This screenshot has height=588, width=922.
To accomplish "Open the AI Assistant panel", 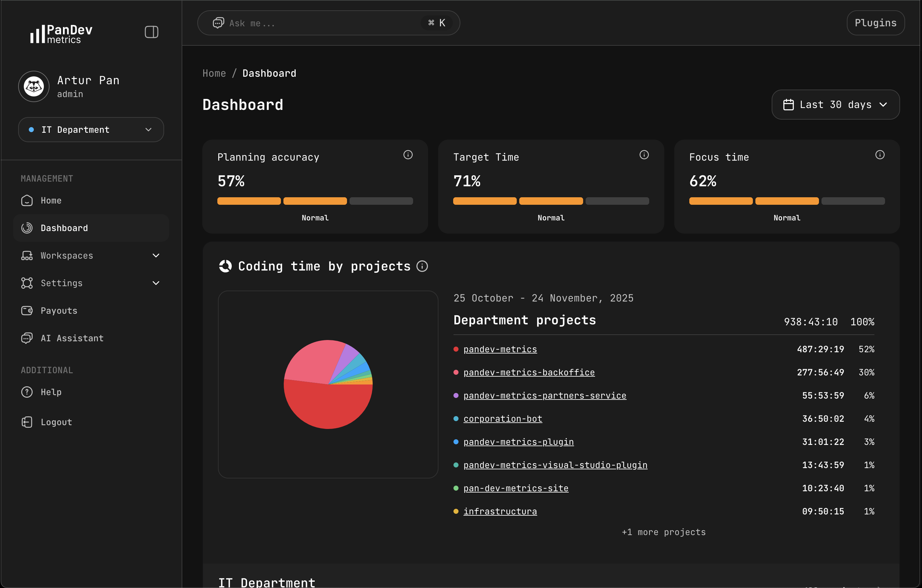I will [72, 338].
